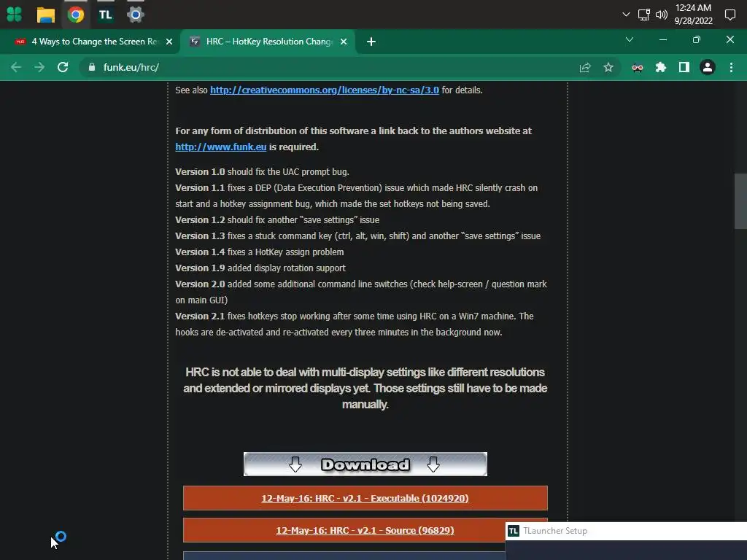This screenshot has height=560, width=747.
Task: Click the Version 1.9 display rotation line
Action: click(260, 268)
